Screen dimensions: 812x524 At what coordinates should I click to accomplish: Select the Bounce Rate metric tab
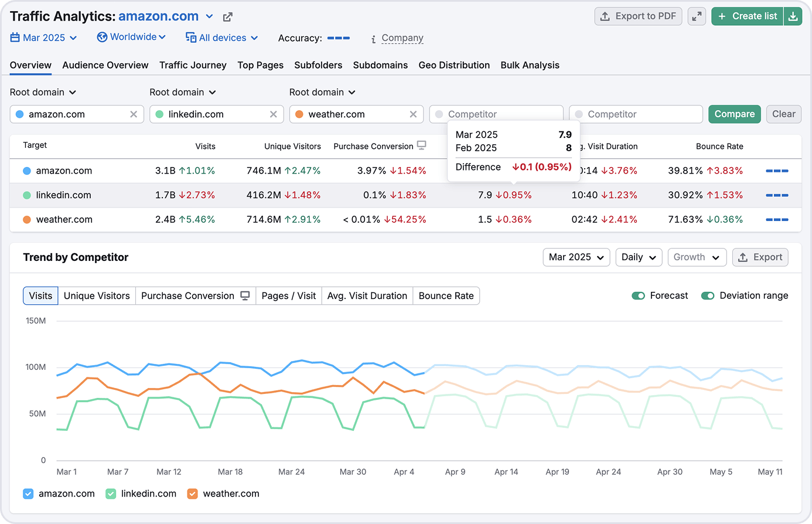click(446, 295)
